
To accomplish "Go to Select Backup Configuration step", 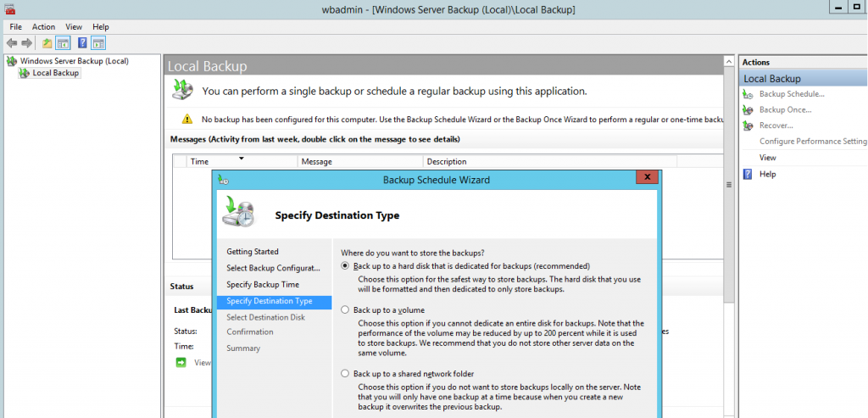I will [274, 268].
